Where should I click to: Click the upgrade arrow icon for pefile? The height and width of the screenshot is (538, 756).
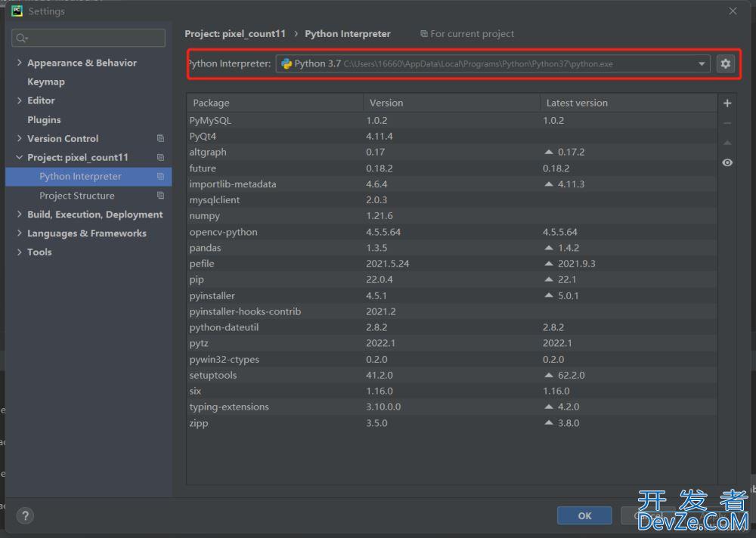549,264
